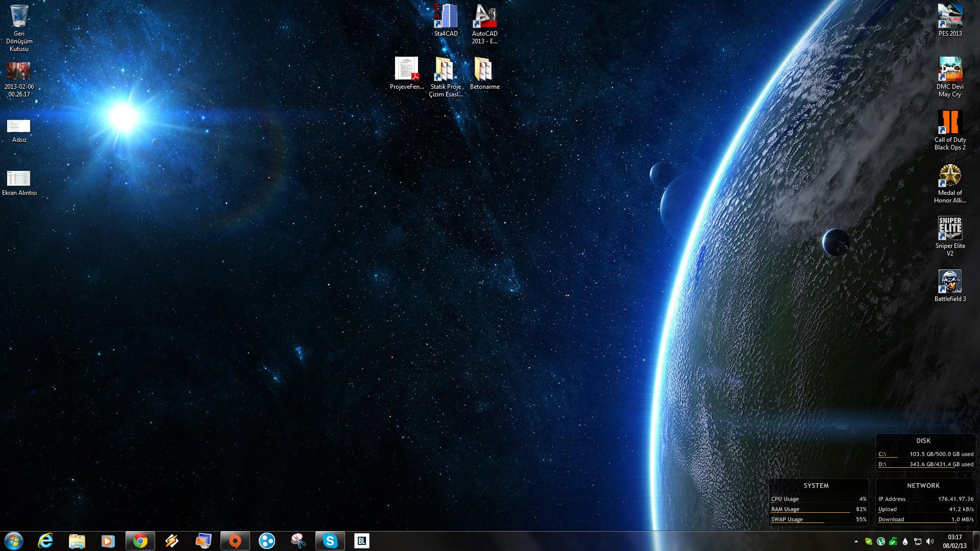The height and width of the screenshot is (551, 980).
Task: Open the BL Battlelog app in taskbar
Action: point(362,541)
